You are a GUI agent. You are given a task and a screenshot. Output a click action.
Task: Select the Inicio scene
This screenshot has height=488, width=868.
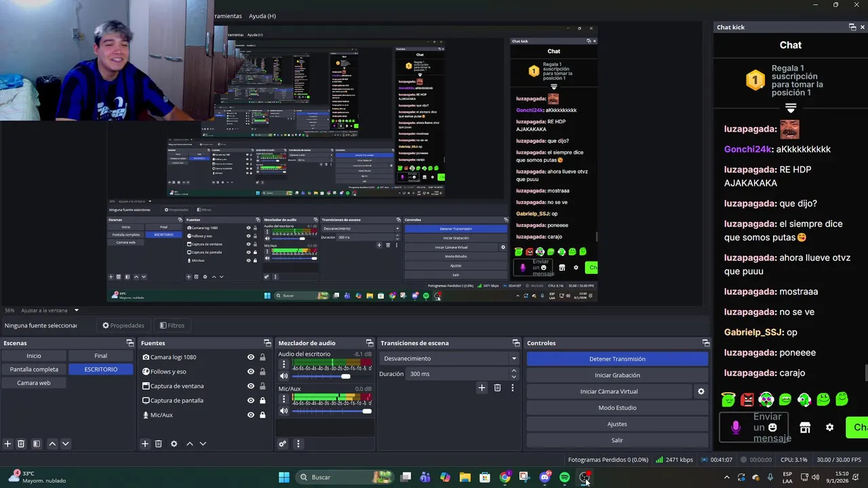pyautogui.click(x=34, y=356)
